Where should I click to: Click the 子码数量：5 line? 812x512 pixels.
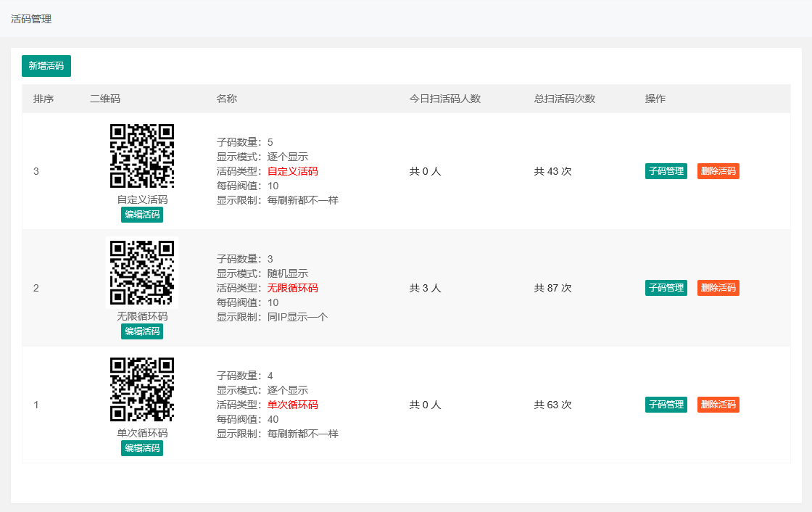pyautogui.click(x=244, y=142)
